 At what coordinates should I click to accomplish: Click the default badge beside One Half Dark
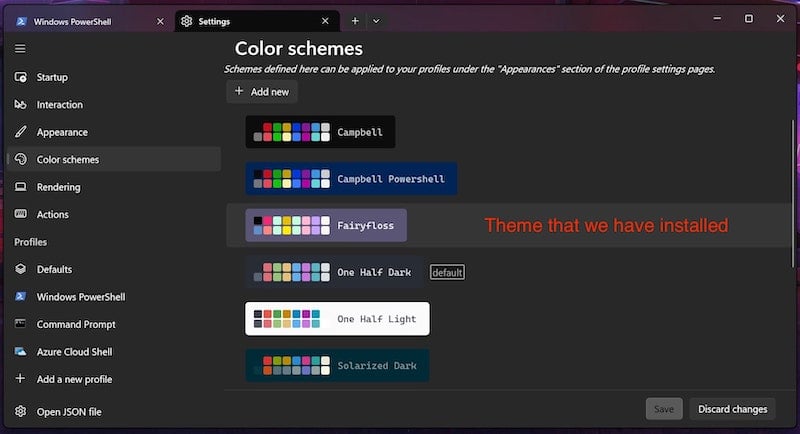447,272
